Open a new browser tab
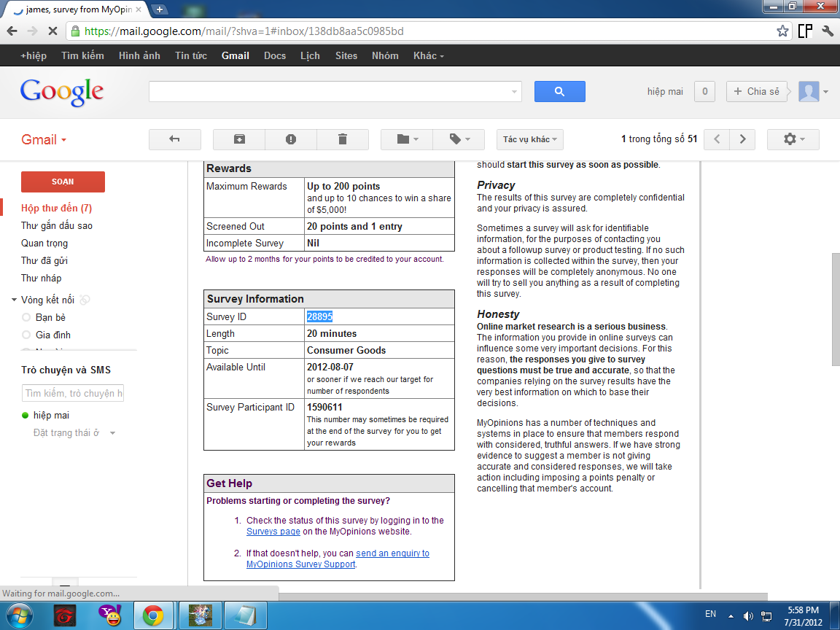This screenshot has width=840, height=630. pyautogui.click(x=159, y=9)
